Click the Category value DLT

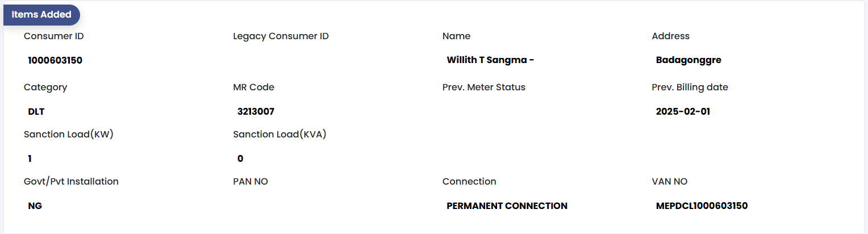(x=36, y=112)
